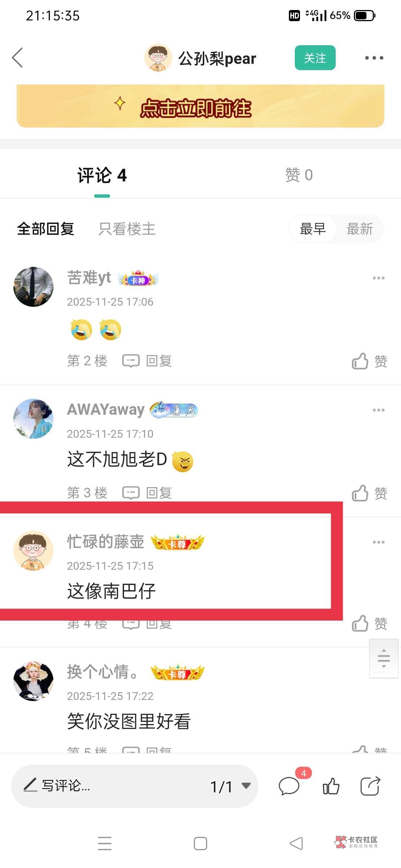Open more options for AWAYaway's comment
This screenshot has height=868, width=401.
tap(378, 410)
